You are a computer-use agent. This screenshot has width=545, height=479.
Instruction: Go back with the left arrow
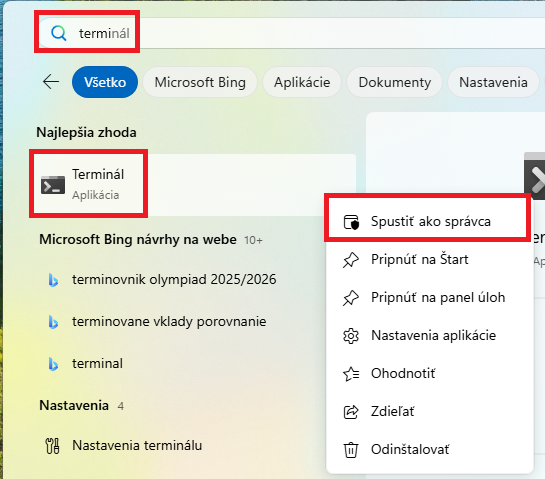[51, 82]
